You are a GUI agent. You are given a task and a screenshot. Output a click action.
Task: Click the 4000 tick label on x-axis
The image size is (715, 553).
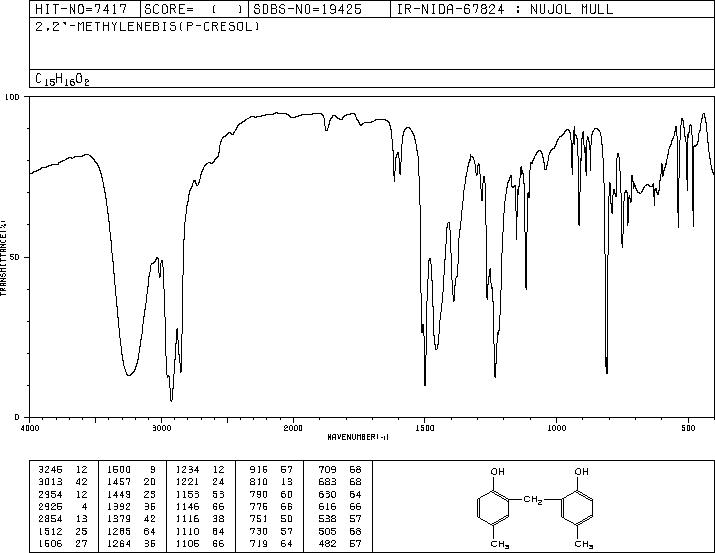(x=30, y=428)
